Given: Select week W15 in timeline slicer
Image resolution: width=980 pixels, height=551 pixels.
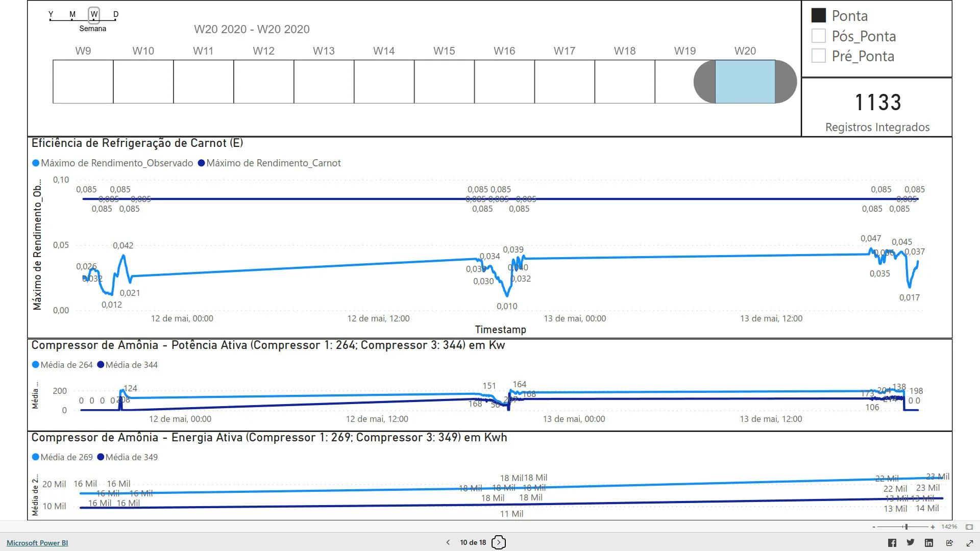Looking at the screenshot, I should pos(444,82).
